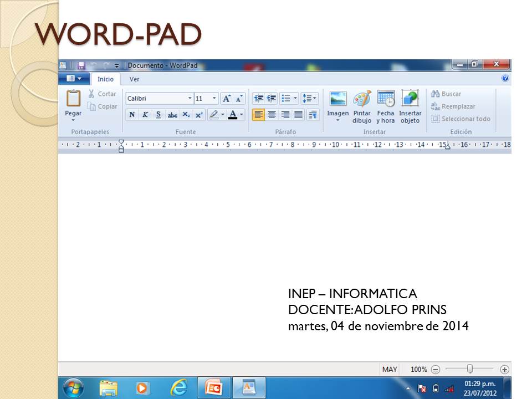Click the 100% zoom level text
Image resolution: width=532 pixels, height=399 pixels.
tap(419, 369)
